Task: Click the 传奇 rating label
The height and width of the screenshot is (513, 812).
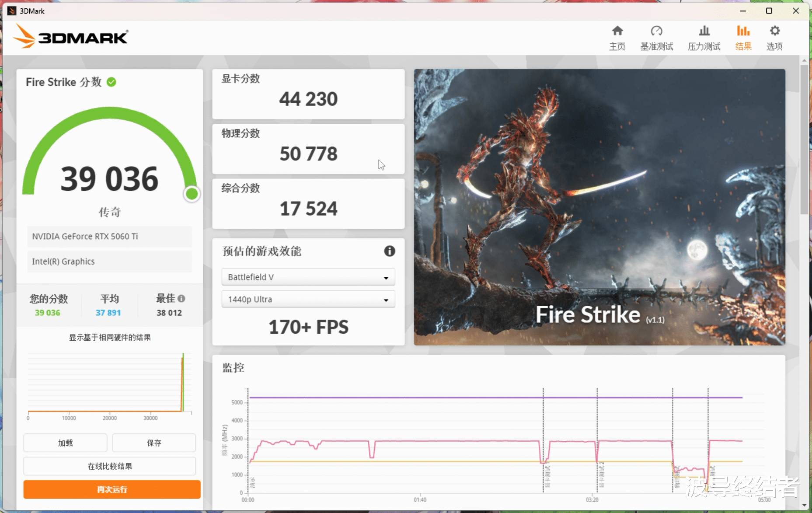Action: pos(109,212)
